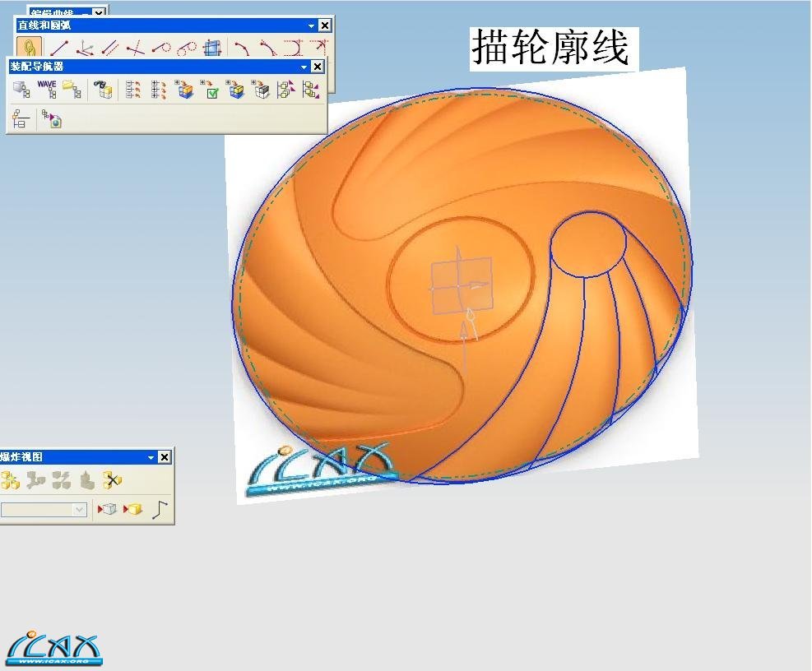Click the 描轮廓线 title text
Screen dimensions: 812x671
(x=550, y=48)
